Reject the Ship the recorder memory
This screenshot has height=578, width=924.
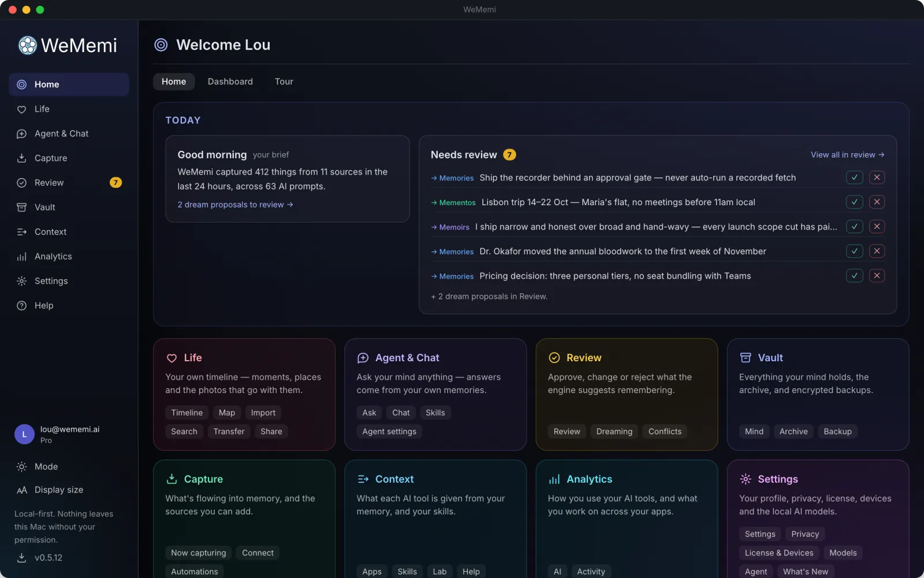pos(877,177)
